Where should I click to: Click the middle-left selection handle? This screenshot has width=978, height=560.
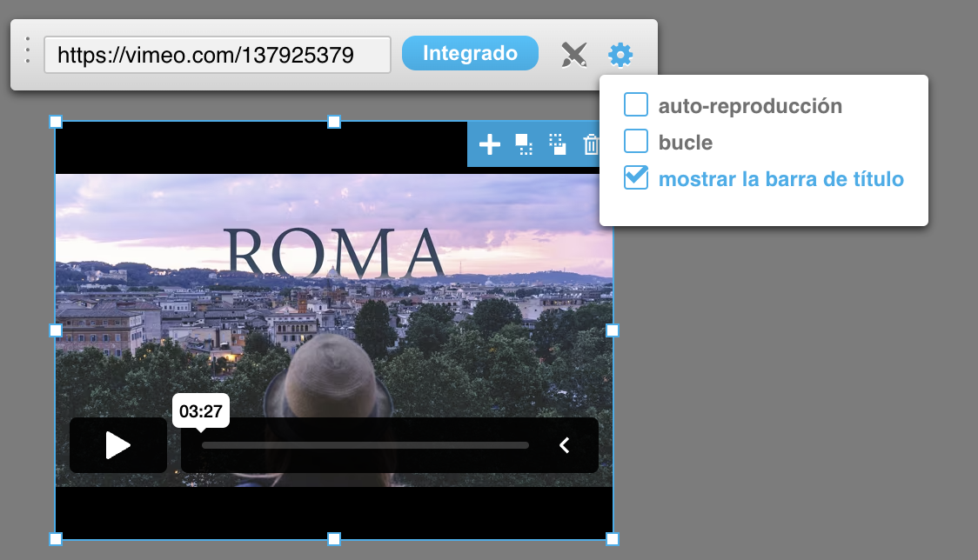(56, 330)
